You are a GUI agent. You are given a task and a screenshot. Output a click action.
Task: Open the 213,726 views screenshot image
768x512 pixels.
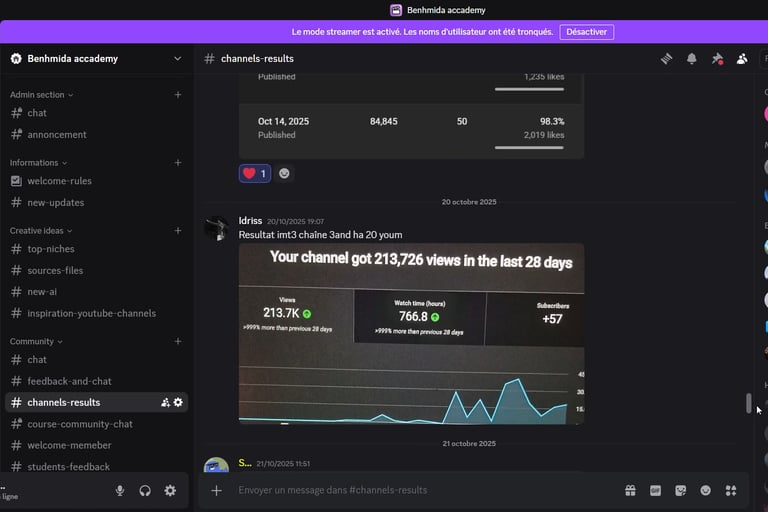click(x=411, y=334)
